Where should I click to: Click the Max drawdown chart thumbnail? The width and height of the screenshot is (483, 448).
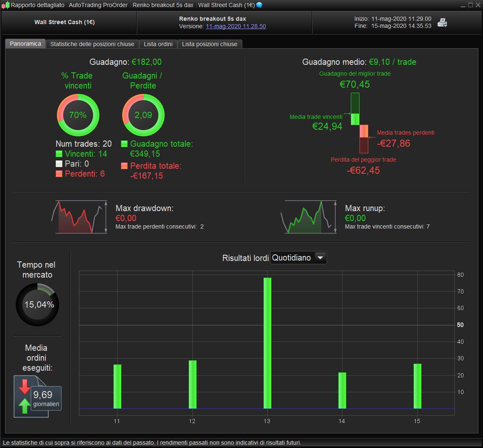coord(79,217)
